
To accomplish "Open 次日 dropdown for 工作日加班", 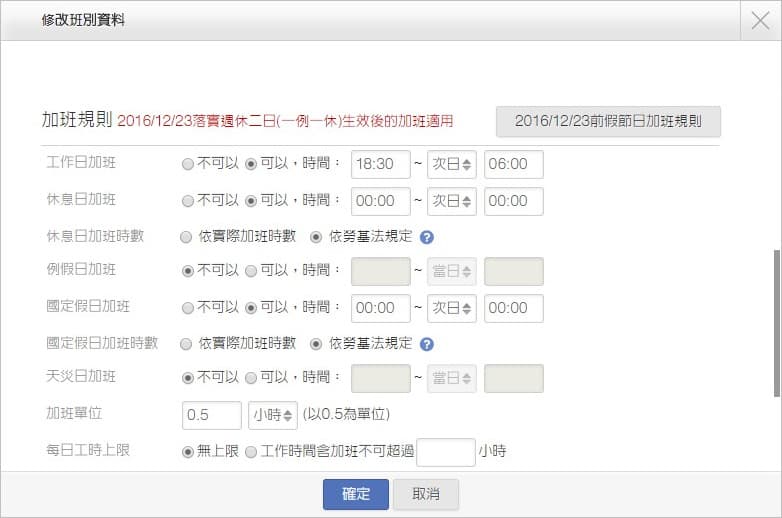I will click(452, 165).
